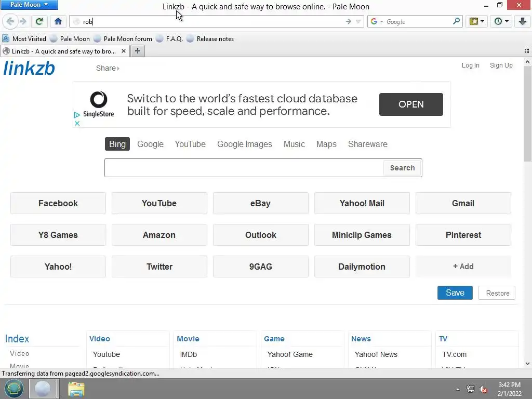Open the IMDb link under Movie
532x399 pixels.
tap(188, 354)
